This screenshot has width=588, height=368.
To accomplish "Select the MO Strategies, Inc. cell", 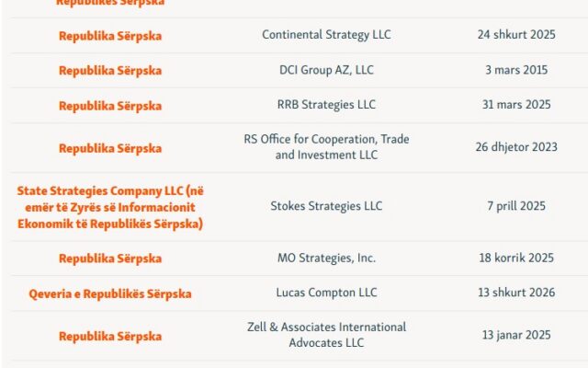I will point(326,258).
